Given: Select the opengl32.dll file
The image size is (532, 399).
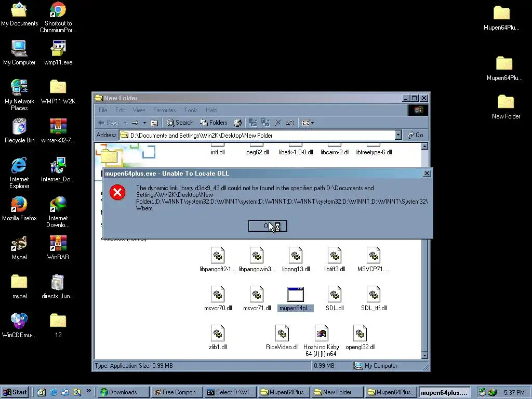Looking at the screenshot, I should 360,338.
